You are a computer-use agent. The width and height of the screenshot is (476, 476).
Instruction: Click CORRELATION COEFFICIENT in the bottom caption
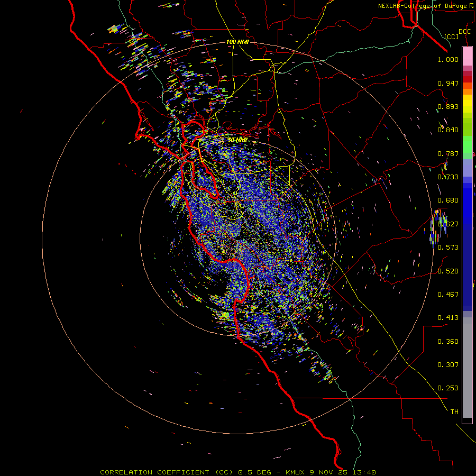click(x=154, y=472)
